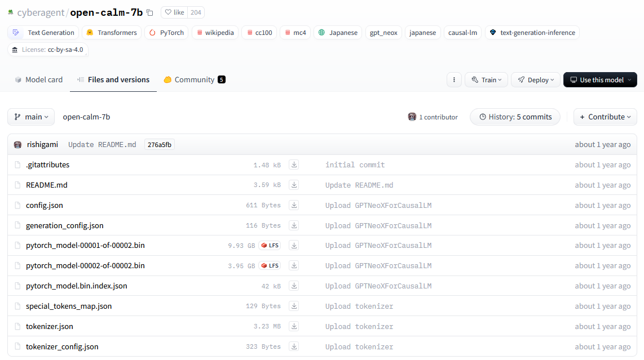Viewport: 644px width, 360px height.
Task: Select the Transformers tag
Action: click(112, 33)
